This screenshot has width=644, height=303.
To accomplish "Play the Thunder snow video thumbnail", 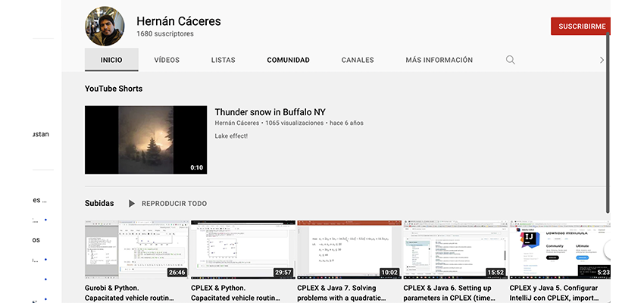I will pos(145,140).
